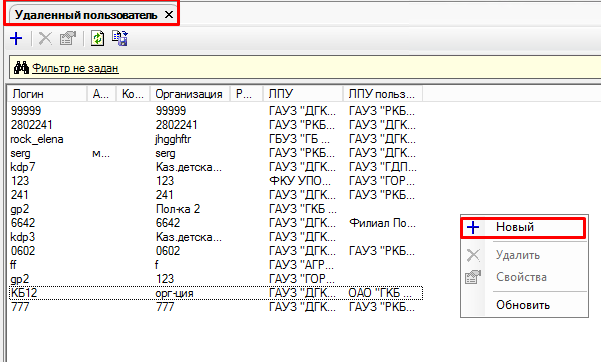Sort by the 'Логин' column header
The width and height of the screenshot is (601, 362).
[47, 94]
